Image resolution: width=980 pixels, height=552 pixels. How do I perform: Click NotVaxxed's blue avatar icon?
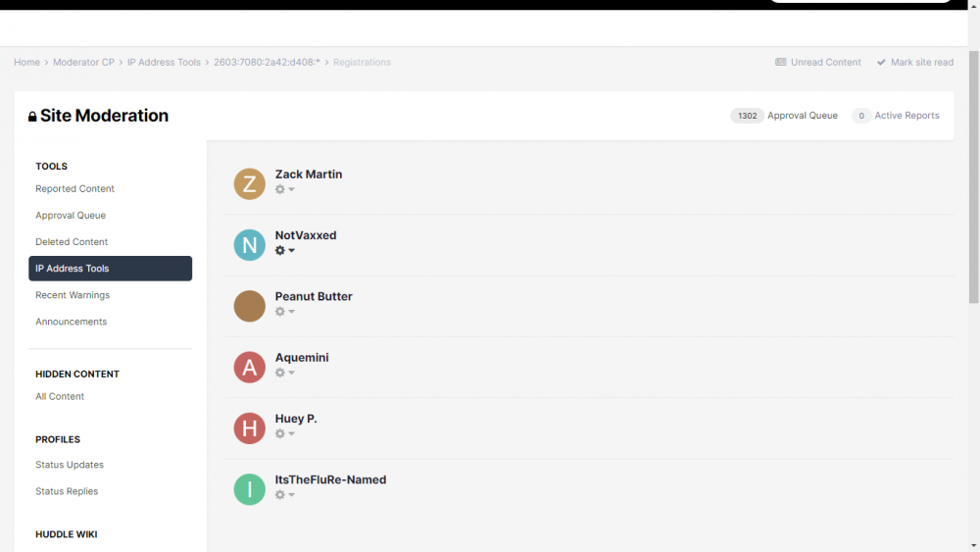[x=249, y=244]
